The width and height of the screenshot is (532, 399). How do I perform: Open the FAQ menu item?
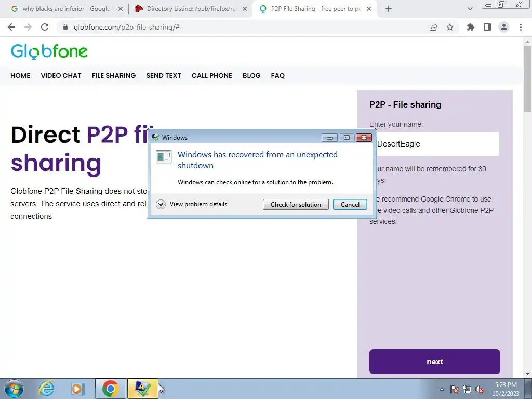(x=277, y=76)
